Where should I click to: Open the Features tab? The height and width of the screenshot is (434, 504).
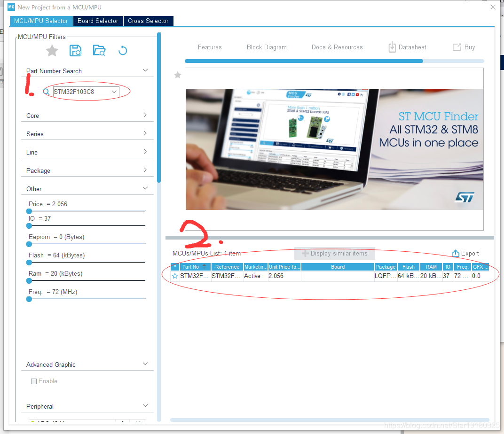210,47
